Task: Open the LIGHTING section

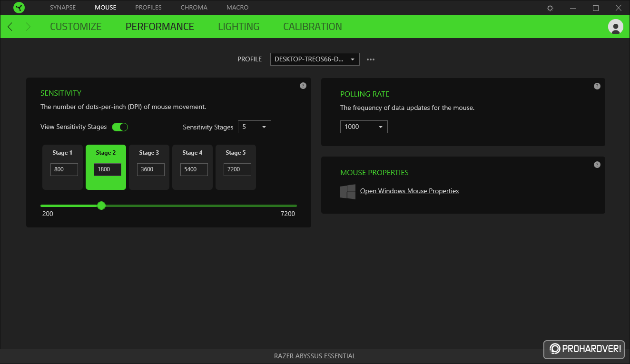Action: tap(238, 27)
